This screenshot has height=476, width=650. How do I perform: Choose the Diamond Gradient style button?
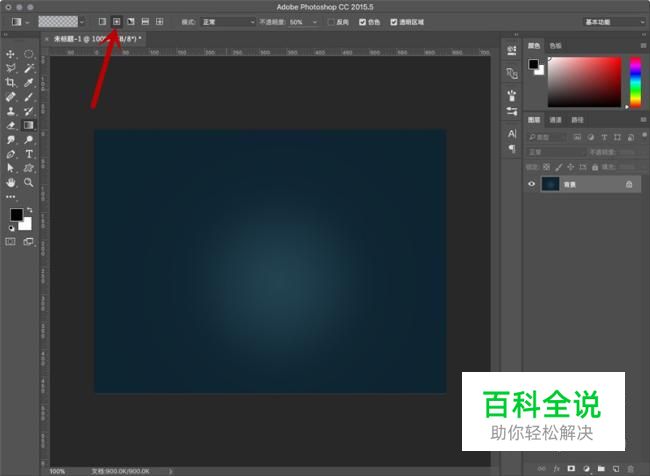(x=160, y=22)
